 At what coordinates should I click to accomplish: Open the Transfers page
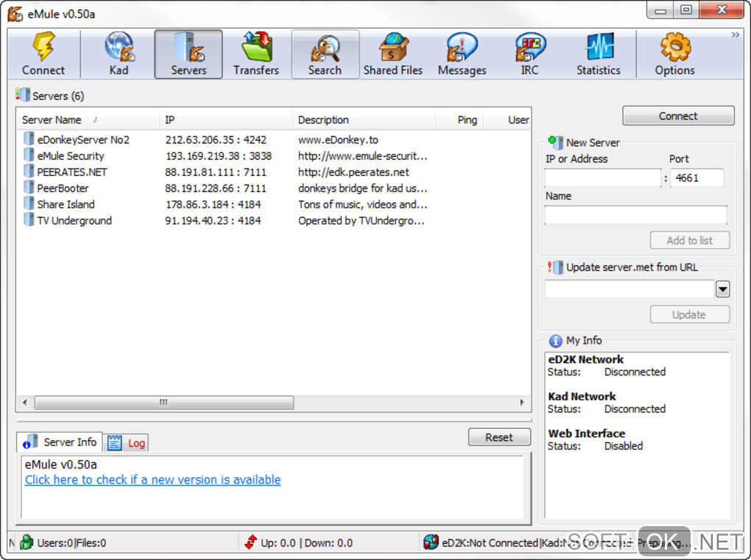coord(256,54)
